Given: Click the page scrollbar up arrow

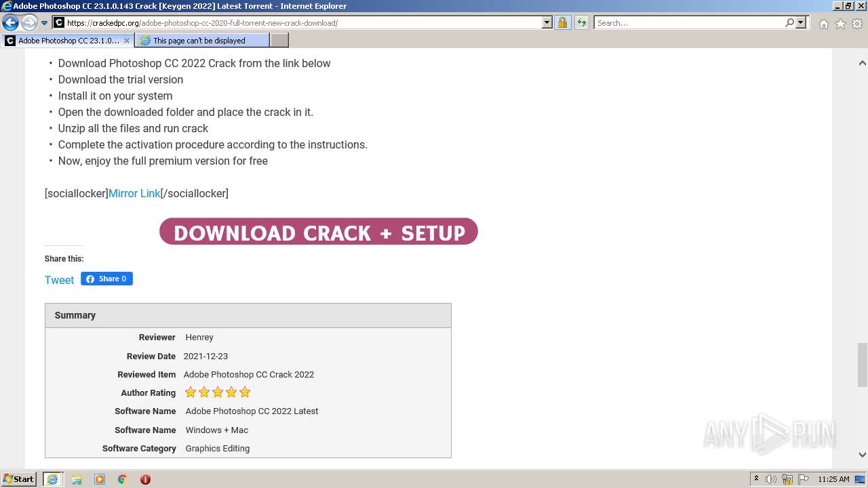Looking at the screenshot, I should pyautogui.click(x=862, y=63).
